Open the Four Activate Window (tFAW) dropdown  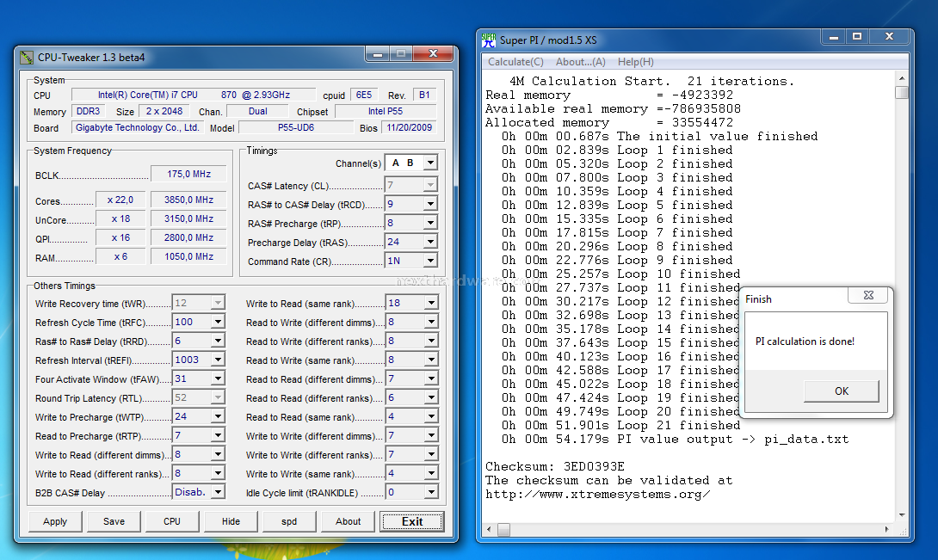tap(218, 378)
